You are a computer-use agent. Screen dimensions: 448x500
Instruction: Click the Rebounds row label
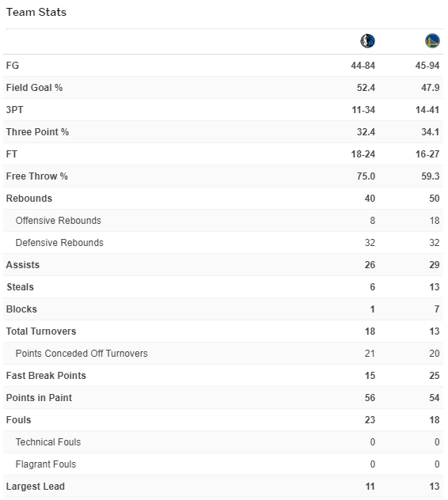pos(29,199)
